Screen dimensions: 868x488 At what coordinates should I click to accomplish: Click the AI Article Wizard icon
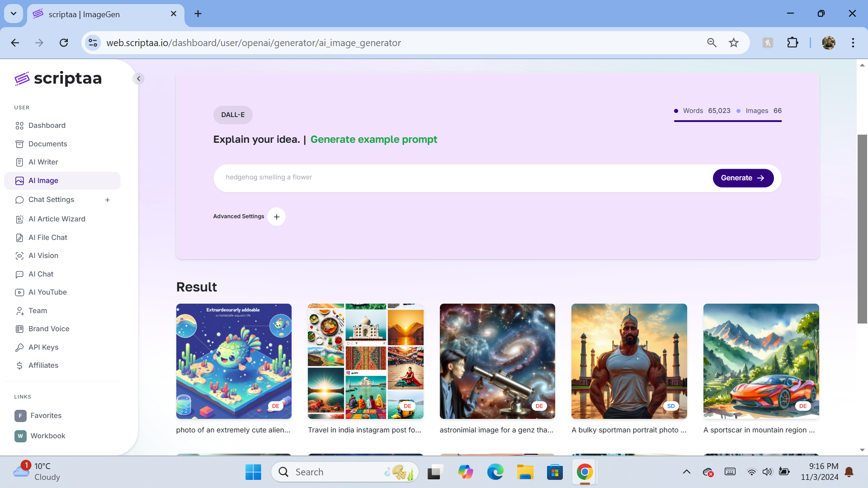coord(19,219)
